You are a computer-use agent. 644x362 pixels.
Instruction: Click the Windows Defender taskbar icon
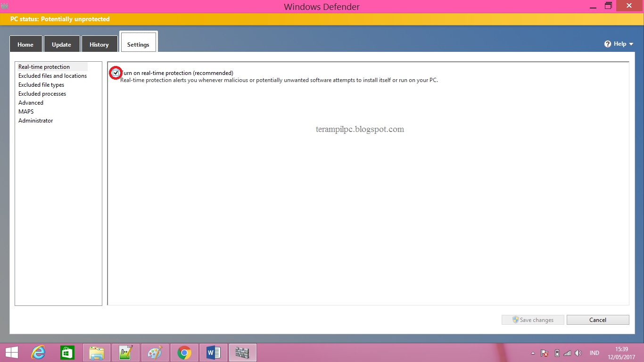point(243,353)
